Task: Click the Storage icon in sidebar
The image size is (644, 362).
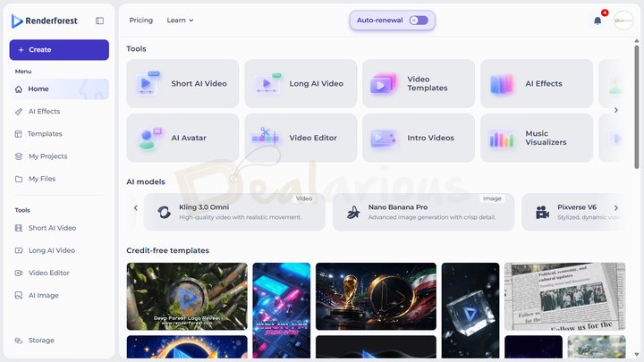Action: point(19,341)
